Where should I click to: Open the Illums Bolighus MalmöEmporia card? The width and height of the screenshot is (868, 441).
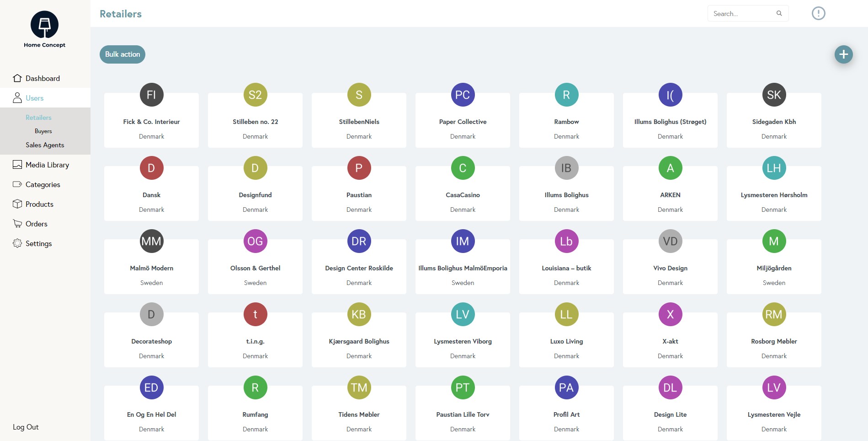pos(463,267)
